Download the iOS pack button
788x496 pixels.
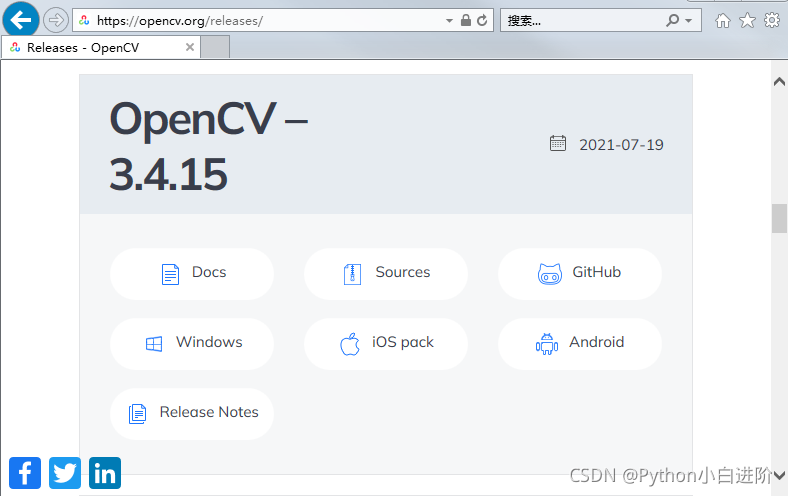point(386,344)
